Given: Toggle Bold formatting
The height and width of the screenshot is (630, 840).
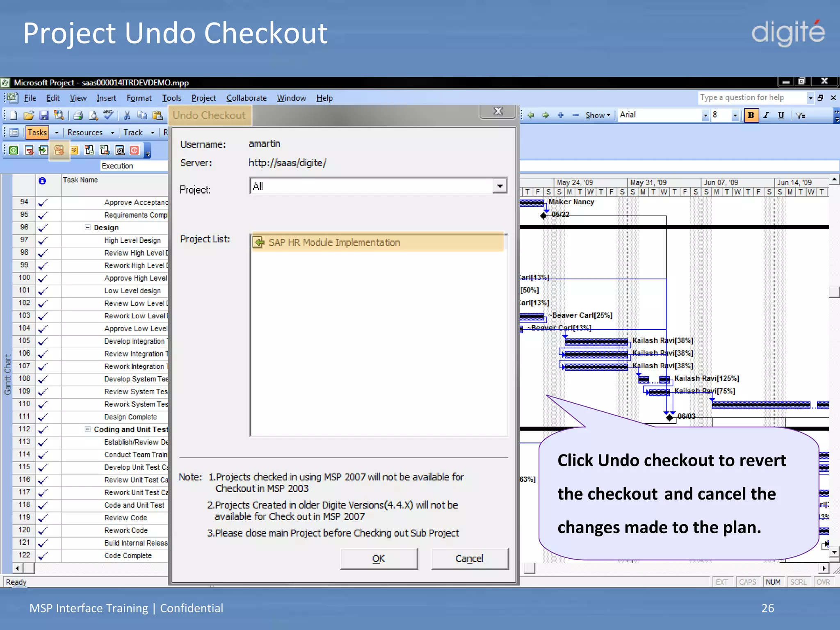Looking at the screenshot, I should tap(751, 115).
